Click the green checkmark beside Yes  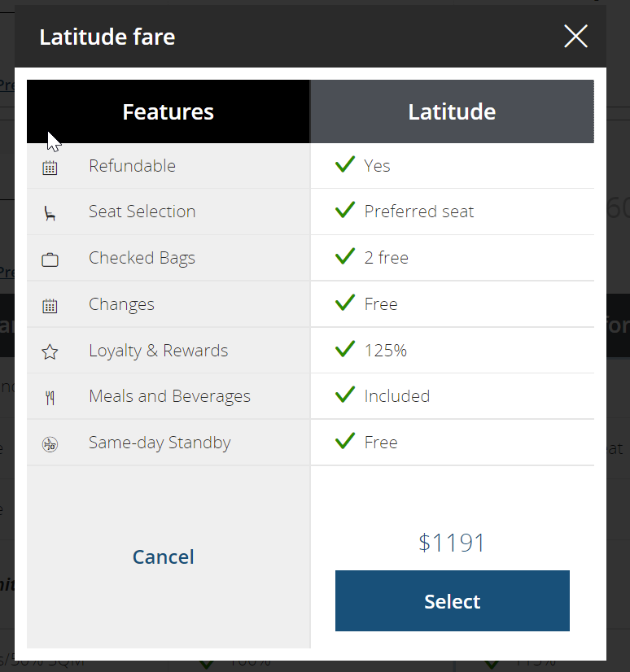click(345, 164)
